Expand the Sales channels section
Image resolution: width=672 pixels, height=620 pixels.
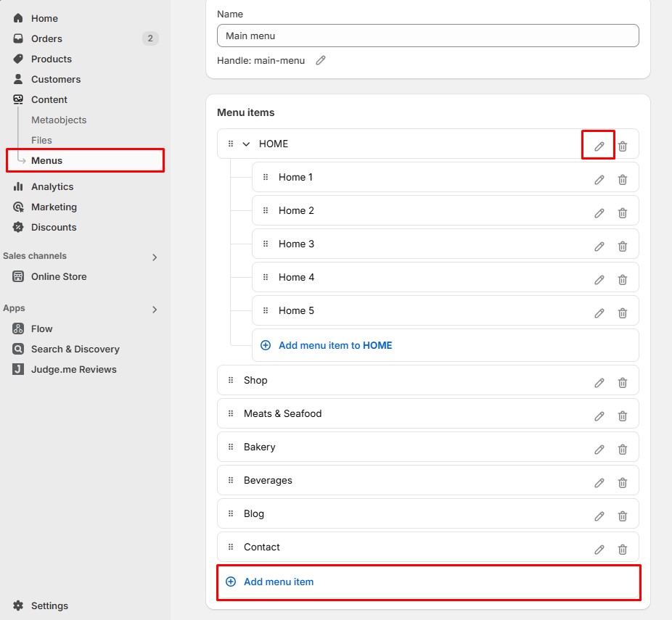pyautogui.click(x=155, y=257)
